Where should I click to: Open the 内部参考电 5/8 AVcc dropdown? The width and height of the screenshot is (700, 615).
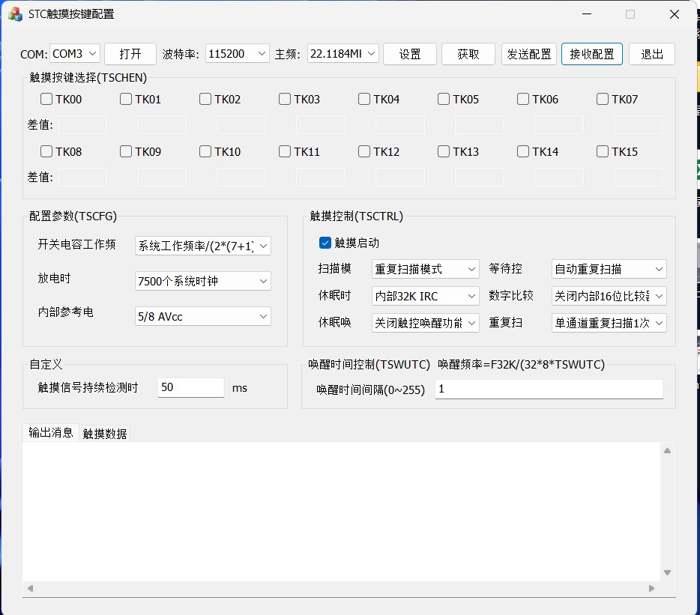tap(202, 316)
